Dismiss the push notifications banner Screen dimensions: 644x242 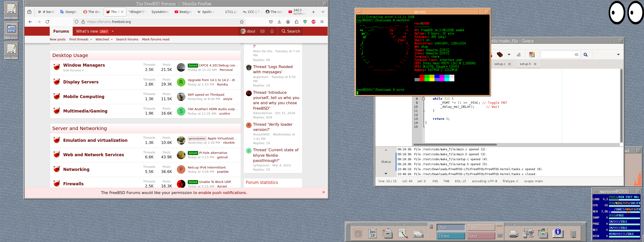[323, 192]
